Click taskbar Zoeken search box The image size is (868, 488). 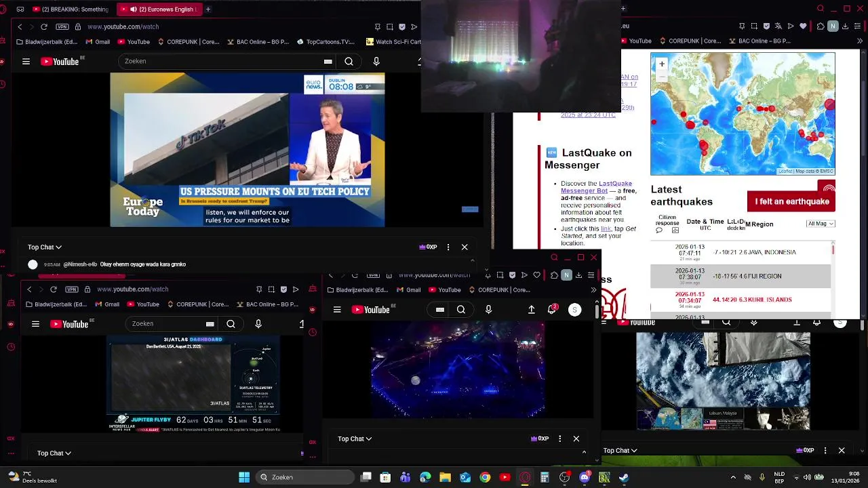[x=306, y=477]
